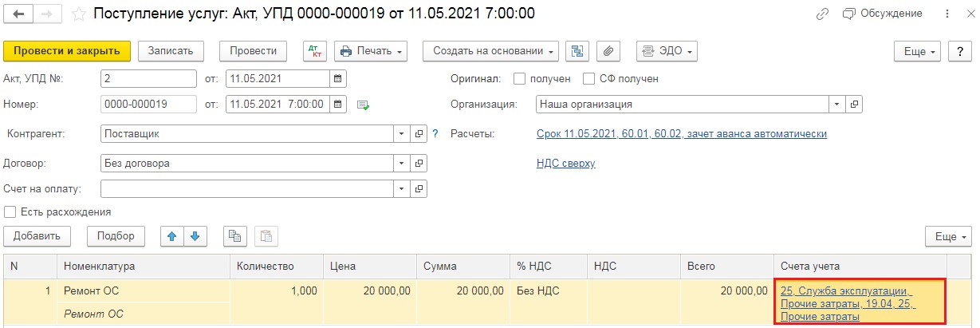Click the Счет на оплату field
This screenshot has height=328, width=980.
(x=247, y=189)
